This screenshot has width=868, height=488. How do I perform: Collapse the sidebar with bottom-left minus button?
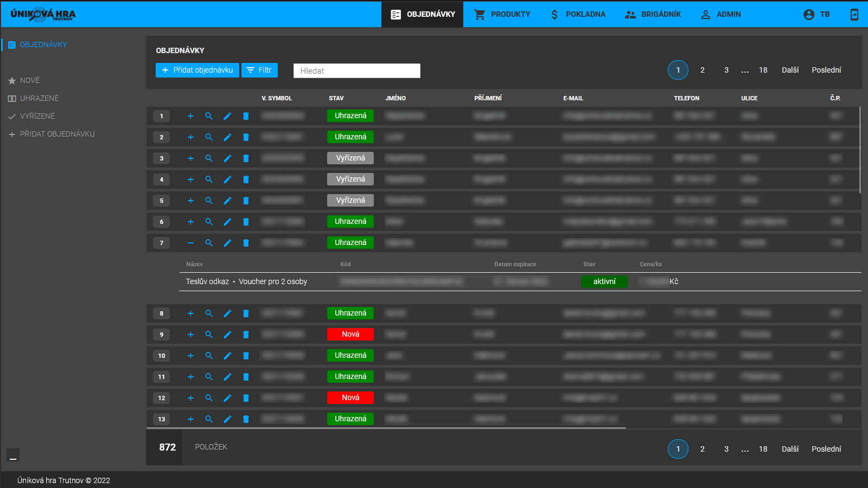pyautogui.click(x=13, y=455)
